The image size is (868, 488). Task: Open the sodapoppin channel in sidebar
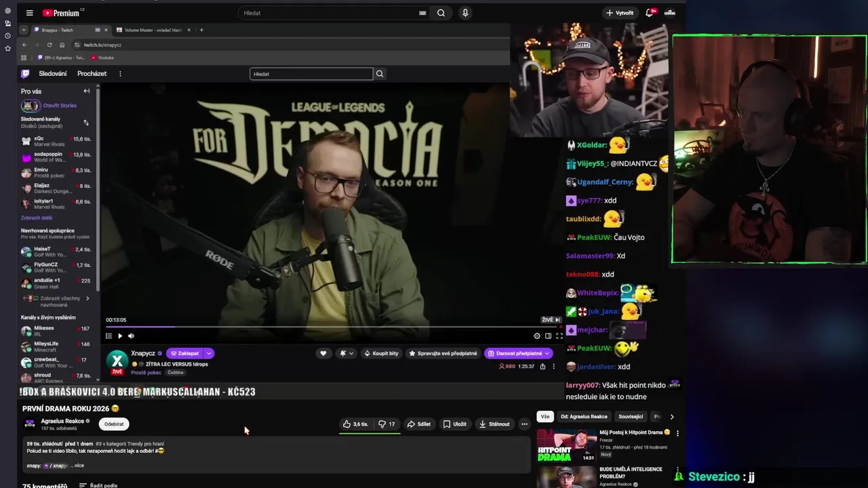(56, 157)
